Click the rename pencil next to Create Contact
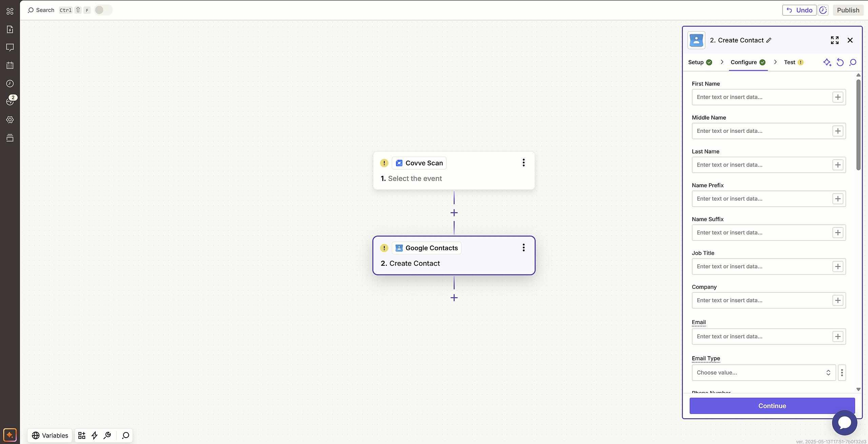Screen dimensions: 868x444 (769, 40)
